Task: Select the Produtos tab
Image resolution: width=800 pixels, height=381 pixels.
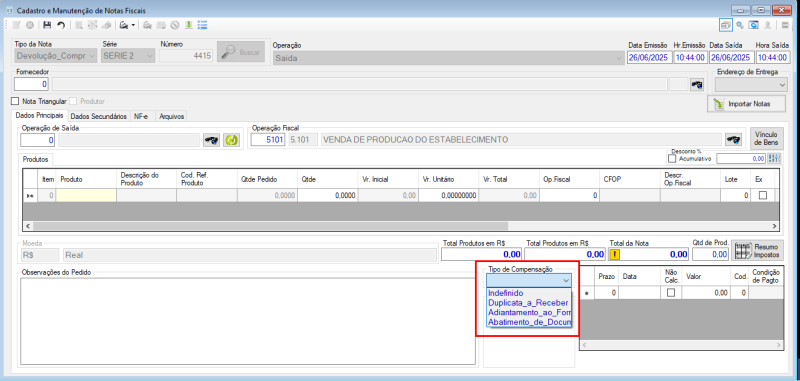Action: [x=36, y=160]
